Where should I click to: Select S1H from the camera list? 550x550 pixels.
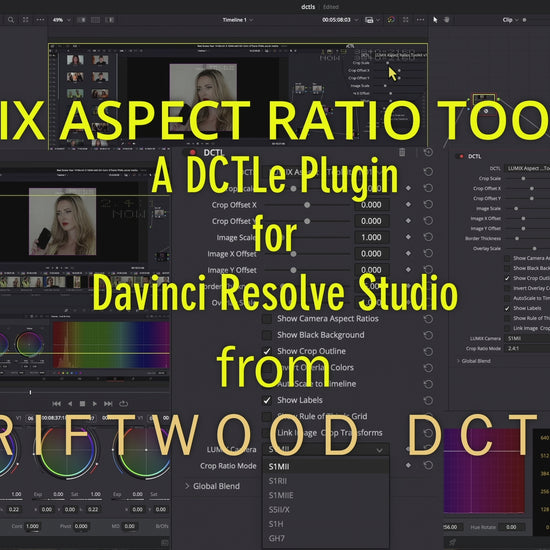[326, 524]
